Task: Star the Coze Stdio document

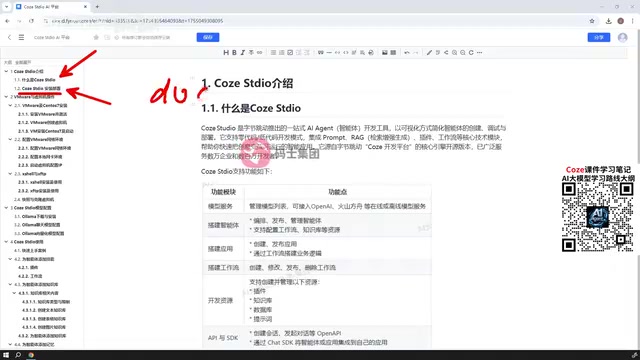Action: (96, 37)
